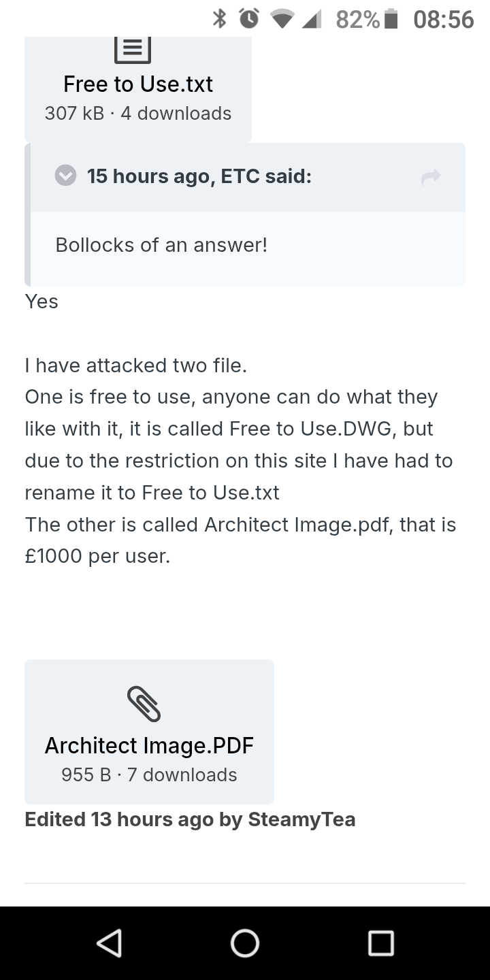Viewport: 490px width, 980px height.
Task: Tap the Android back navigation button
Action: [109, 943]
